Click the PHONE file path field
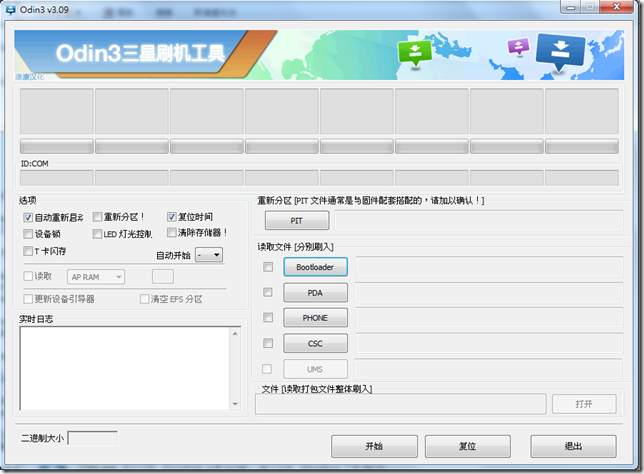 tap(489, 318)
